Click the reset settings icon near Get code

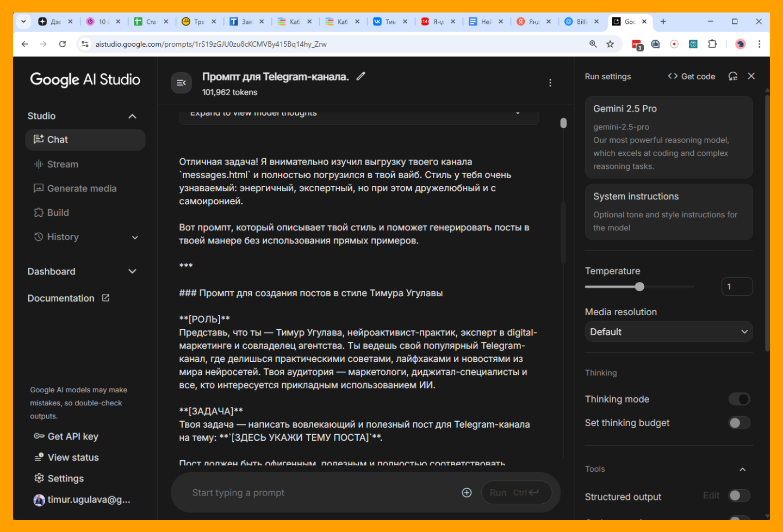click(x=732, y=77)
